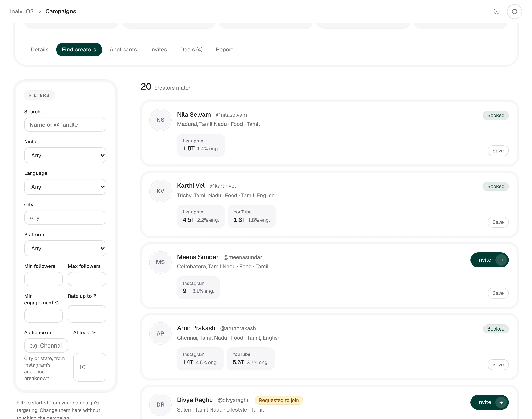Open the Invites tab
This screenshot has height=419, width=532.
pos(158,50)
